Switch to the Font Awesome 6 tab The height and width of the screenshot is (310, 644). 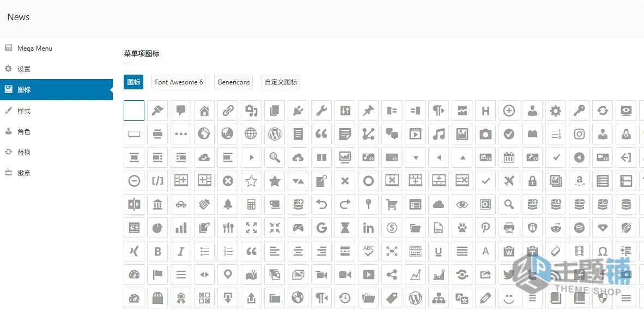coord(179,82)
